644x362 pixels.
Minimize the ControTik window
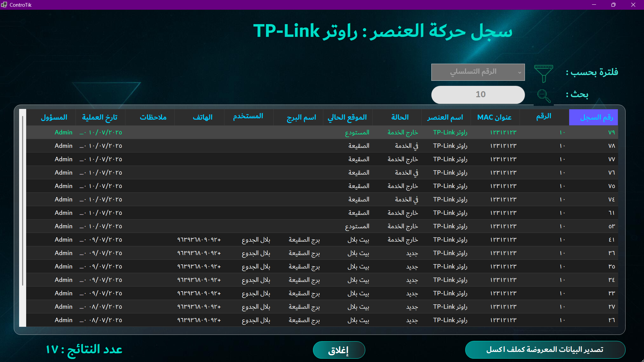594,5
